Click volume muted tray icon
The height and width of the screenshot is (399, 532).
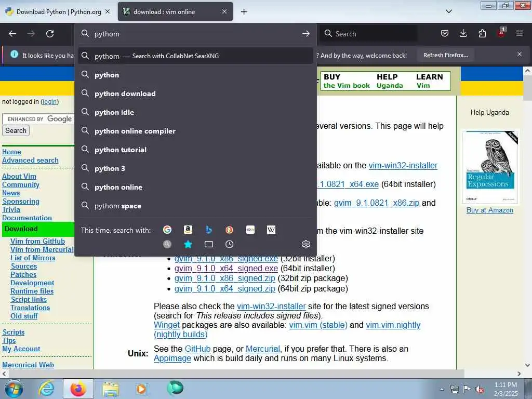(x=480, y=390)
